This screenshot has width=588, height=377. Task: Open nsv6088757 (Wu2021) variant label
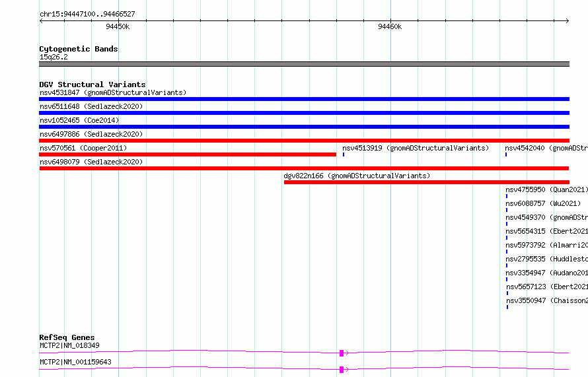(x=543, y=203)
